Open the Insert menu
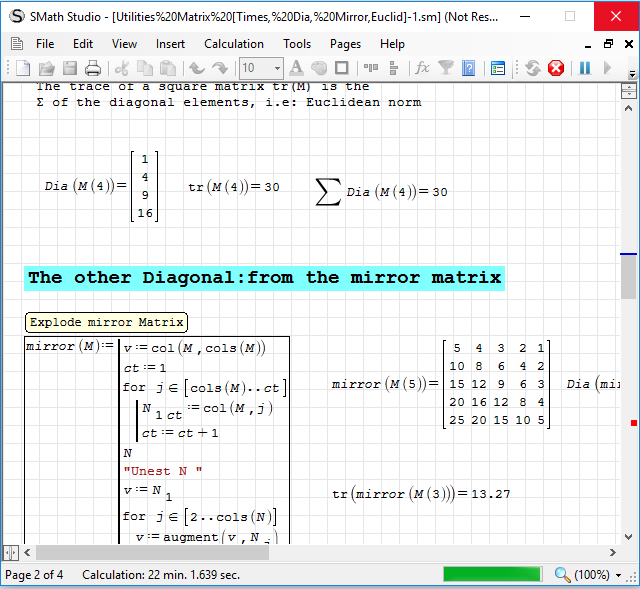The height and width of the screenshot is (589, 640). coord(170,44)
